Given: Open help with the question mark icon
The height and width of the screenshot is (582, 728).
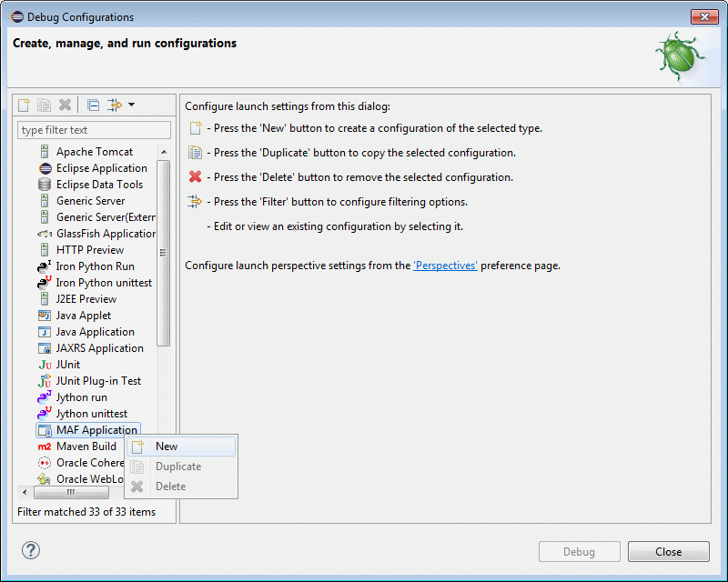Looking at the screenshot, I should 31,550.
